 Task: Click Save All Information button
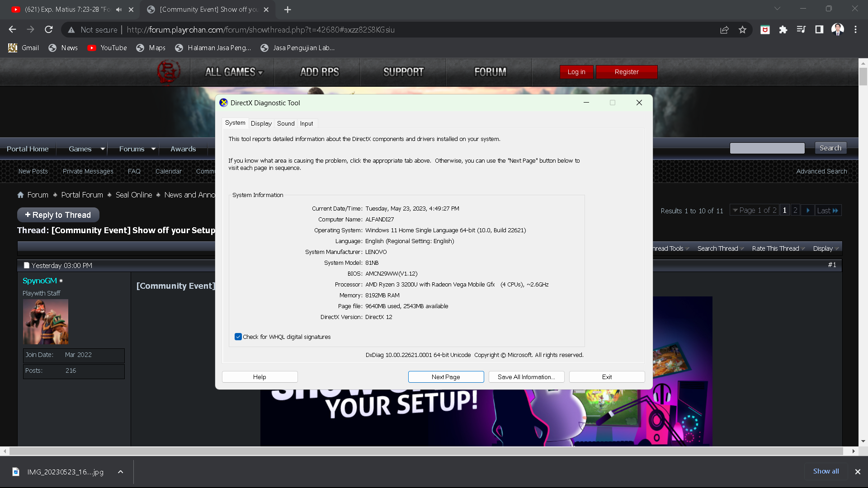(526, 377)
